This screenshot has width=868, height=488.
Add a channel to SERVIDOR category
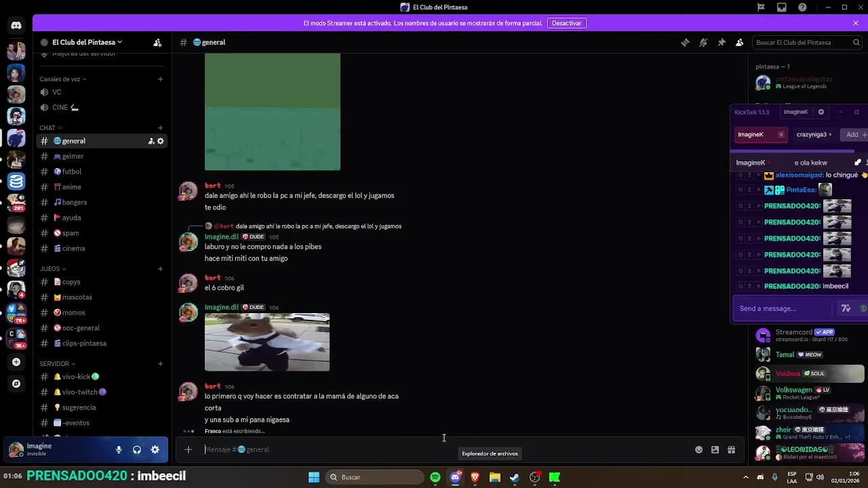(x=161, y=363)
